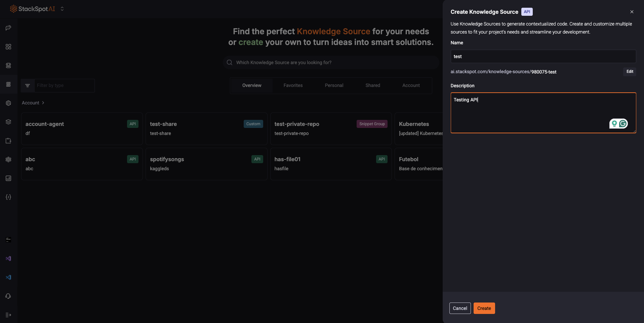644x323 pixels.
Task: Expand the workspace switcher next to StackSpot AI
Action: [x=62, y=9]
